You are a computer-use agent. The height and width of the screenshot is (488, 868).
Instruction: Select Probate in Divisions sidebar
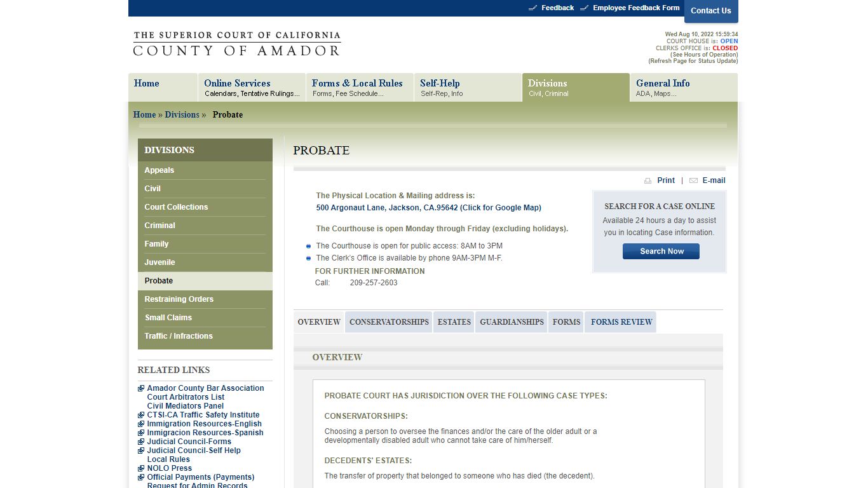pyautogui.click(x=205, y=281)
